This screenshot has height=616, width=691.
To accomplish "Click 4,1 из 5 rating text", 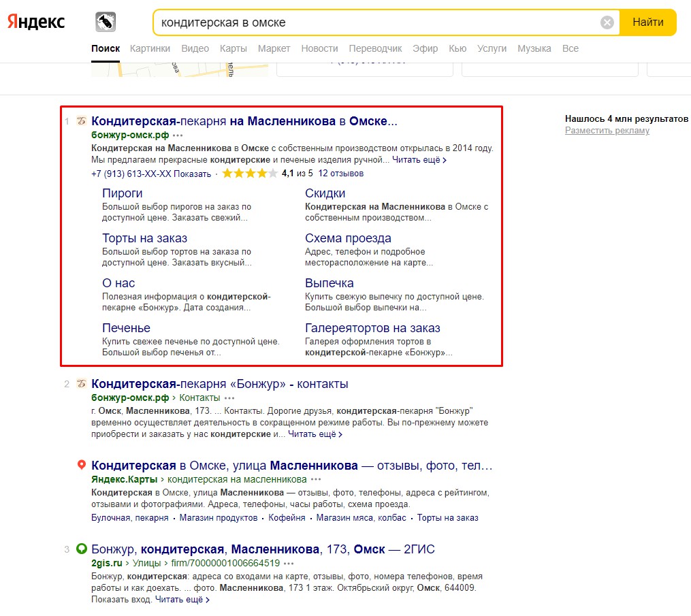I will [297, 173].
